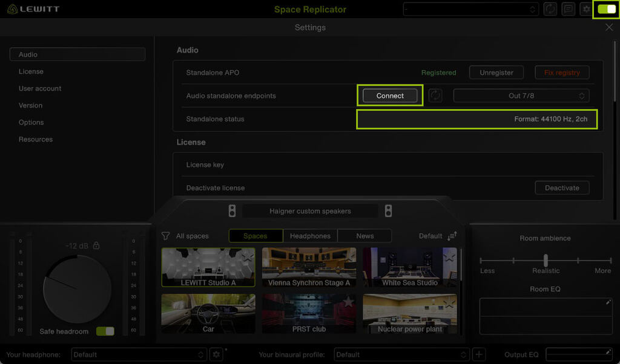Open settings via the gear icon in top bar
Screen dimensions: 620x364
[x=586, y=9]
